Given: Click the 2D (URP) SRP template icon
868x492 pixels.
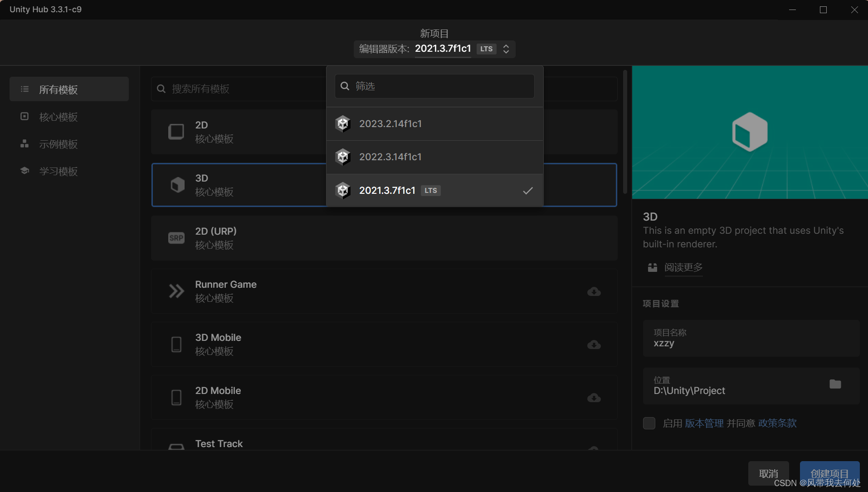Looking at the screenshot, I should coord(176,237).
